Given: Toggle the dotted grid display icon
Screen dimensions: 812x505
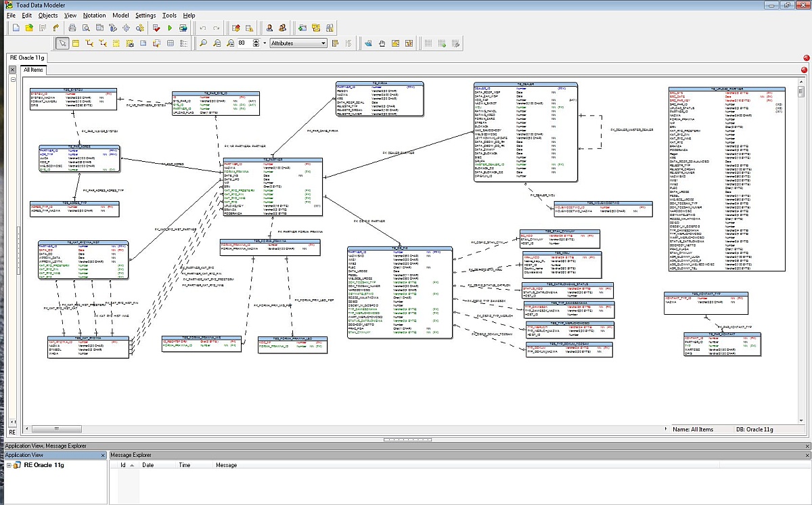Looking at the screenshot, I should [x=428, y=43].
